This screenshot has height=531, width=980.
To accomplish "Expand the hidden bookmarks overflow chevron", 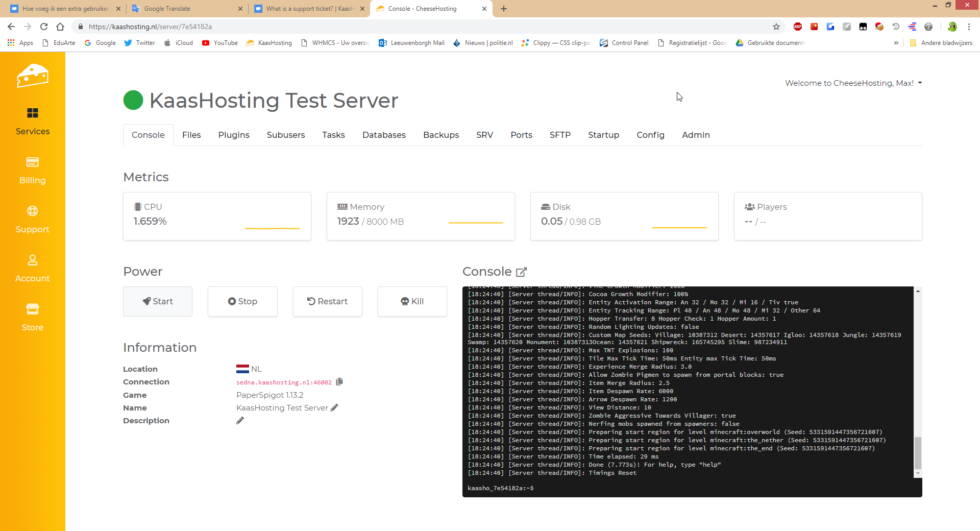I will point(896,43).
